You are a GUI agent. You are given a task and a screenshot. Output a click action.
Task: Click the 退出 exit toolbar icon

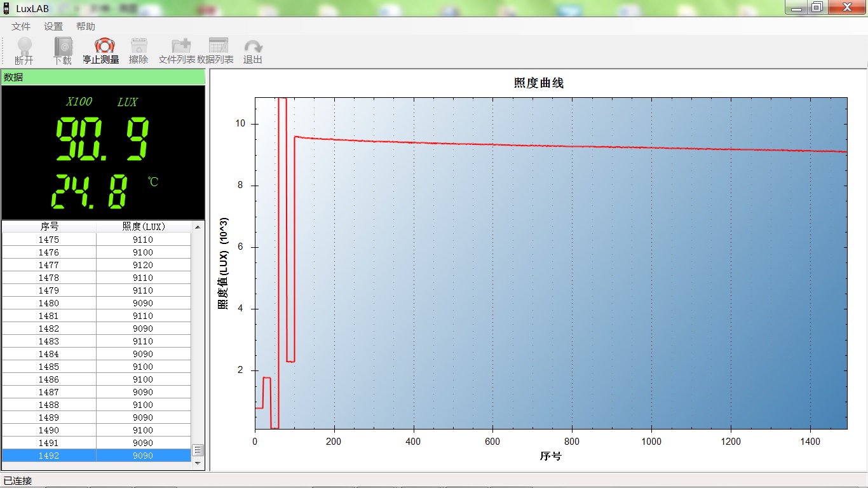tap(253, 51)
